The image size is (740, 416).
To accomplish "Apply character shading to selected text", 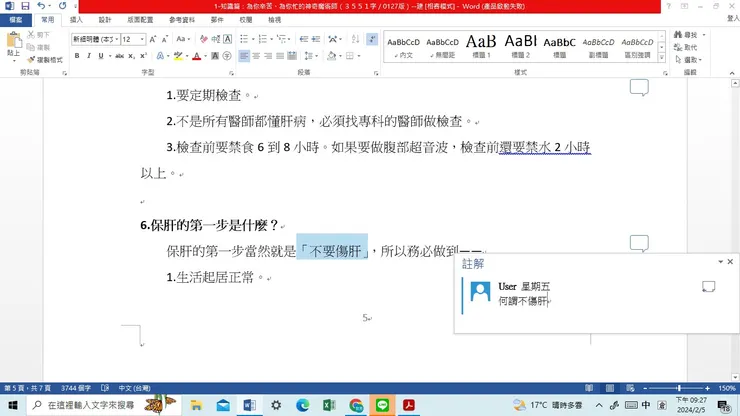I will point(215,56).
